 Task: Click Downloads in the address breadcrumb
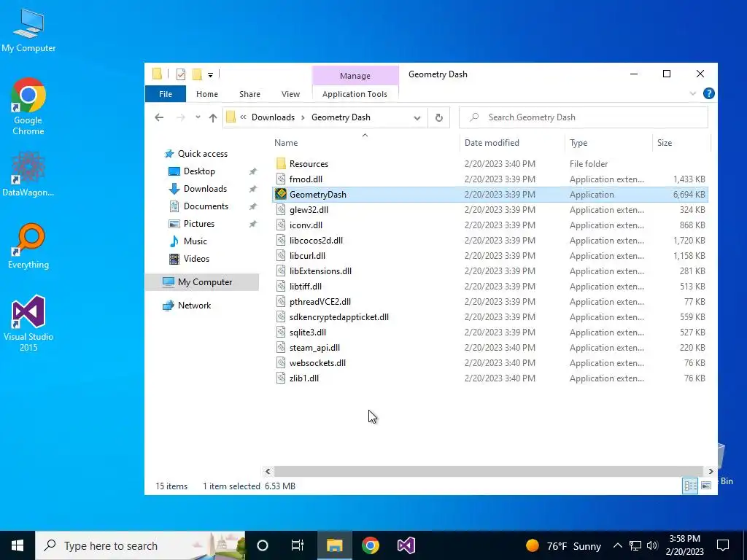(x=273, y=117)
